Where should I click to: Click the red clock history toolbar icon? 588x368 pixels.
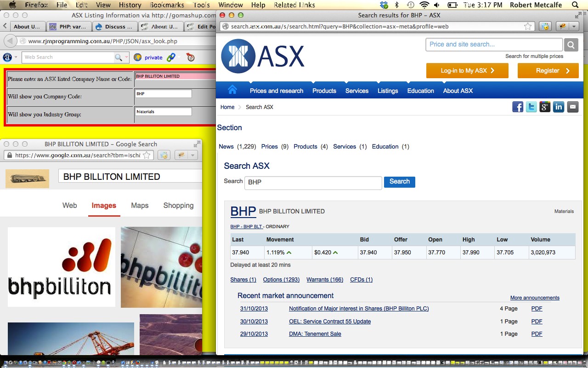pyautogui.click(x=190, y=57)
